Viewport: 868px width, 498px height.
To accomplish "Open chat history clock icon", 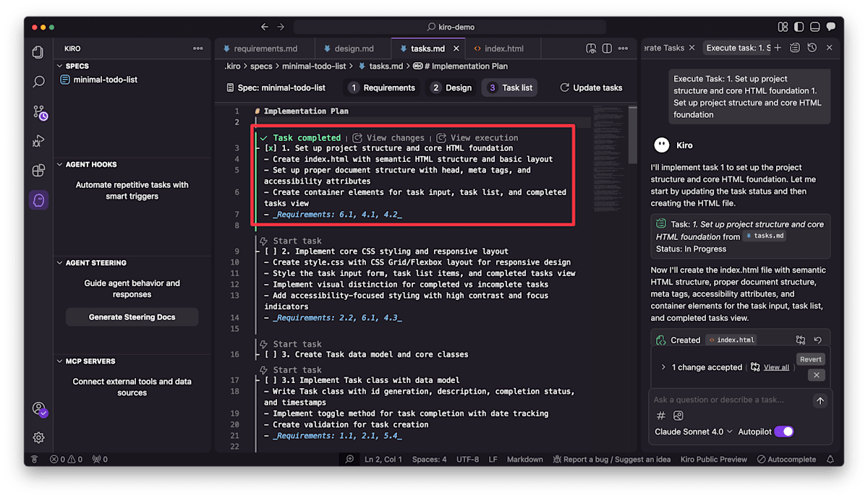I will pos(812,48).
